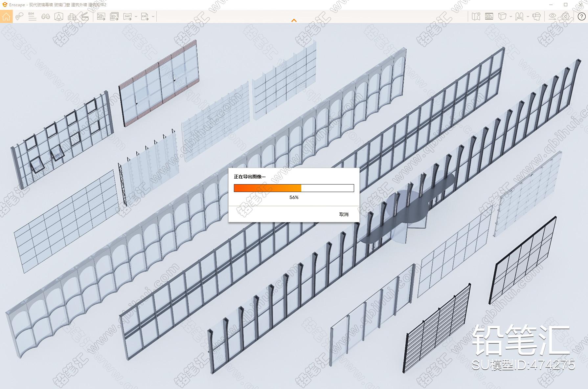Click the EXE standalone export icon
588x389 pixels.
click(x=145, y=16)
